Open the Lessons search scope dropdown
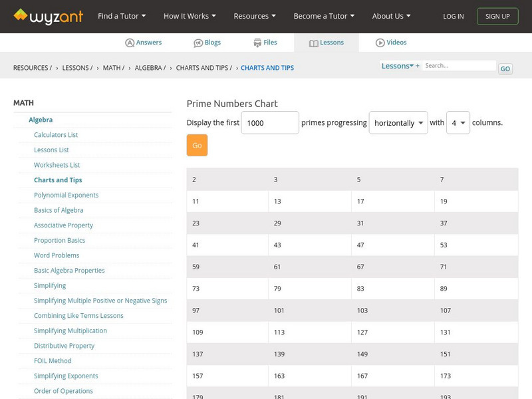This screenshot has height=399, width=532. click(x=398, y=66)
